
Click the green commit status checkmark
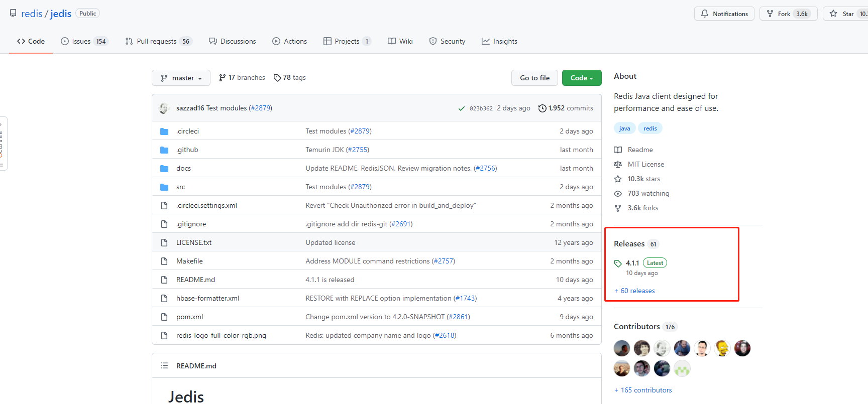(462, 108)
